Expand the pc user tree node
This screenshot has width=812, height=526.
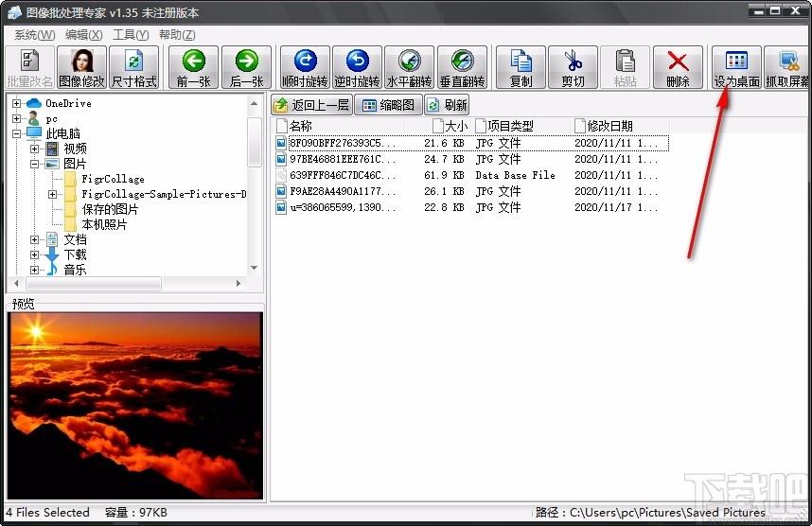pos(17,118)
